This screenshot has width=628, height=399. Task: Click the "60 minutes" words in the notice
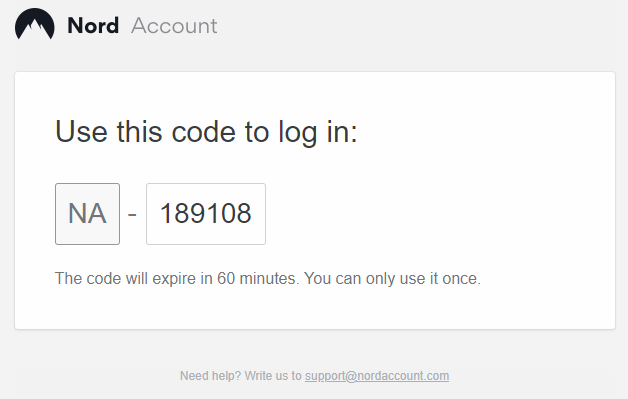(258, 278)
